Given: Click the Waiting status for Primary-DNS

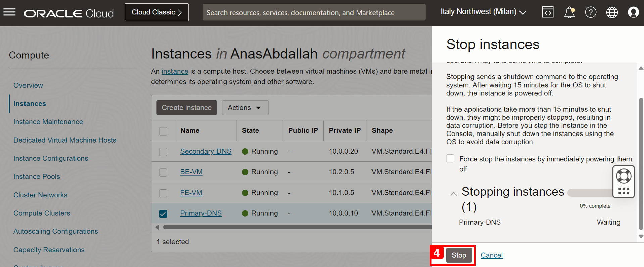Looking at the screenshot, I should coord(608,222).
